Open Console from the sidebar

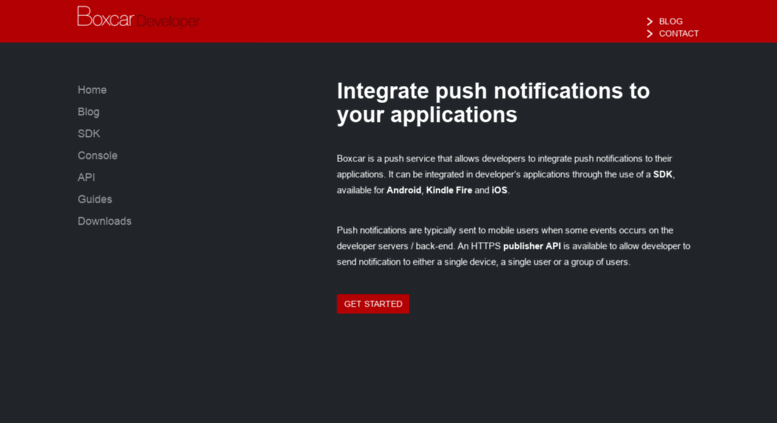(97, 156)
